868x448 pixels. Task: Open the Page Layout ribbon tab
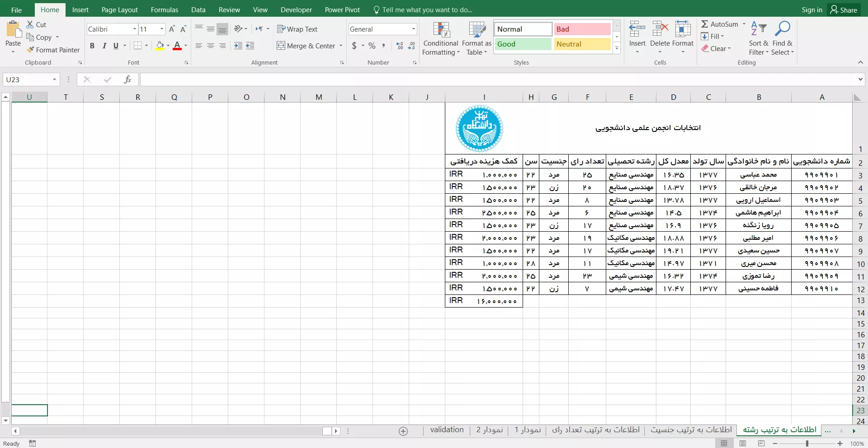[119, 10]
